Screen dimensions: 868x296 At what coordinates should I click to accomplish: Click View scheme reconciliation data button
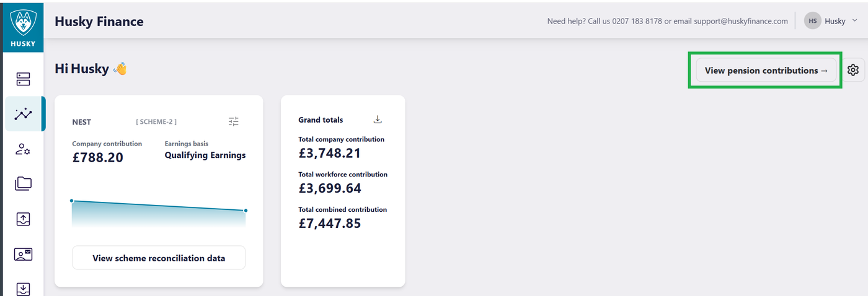point(159,258)
